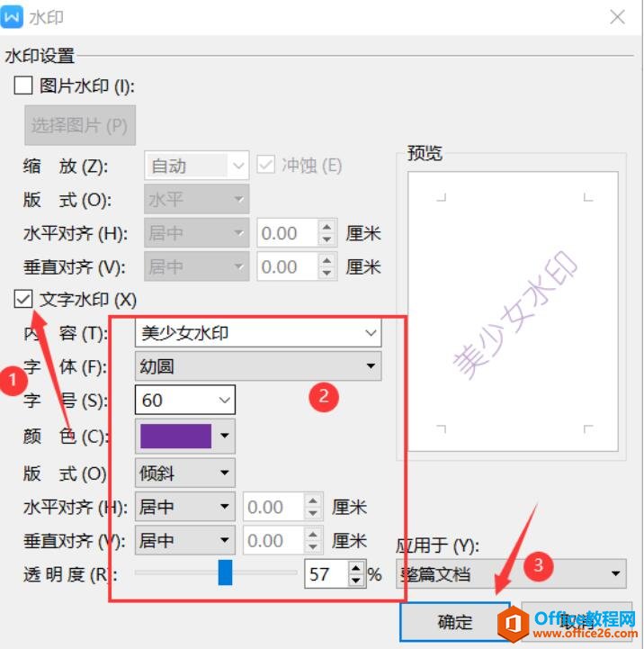Open picture vertical alignment dropdown
This screenshot has width=644, height=649.
coord(196,266)
